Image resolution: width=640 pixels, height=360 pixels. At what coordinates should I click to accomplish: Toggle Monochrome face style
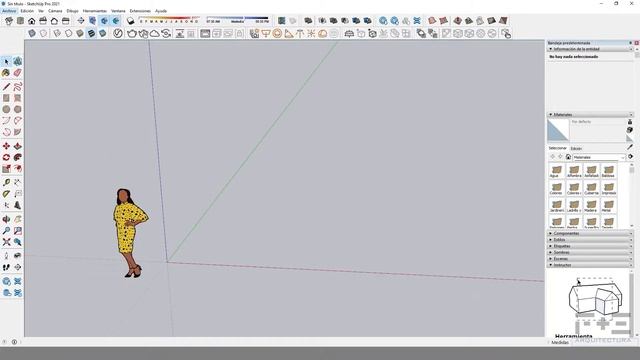click(x=102, y=33)
